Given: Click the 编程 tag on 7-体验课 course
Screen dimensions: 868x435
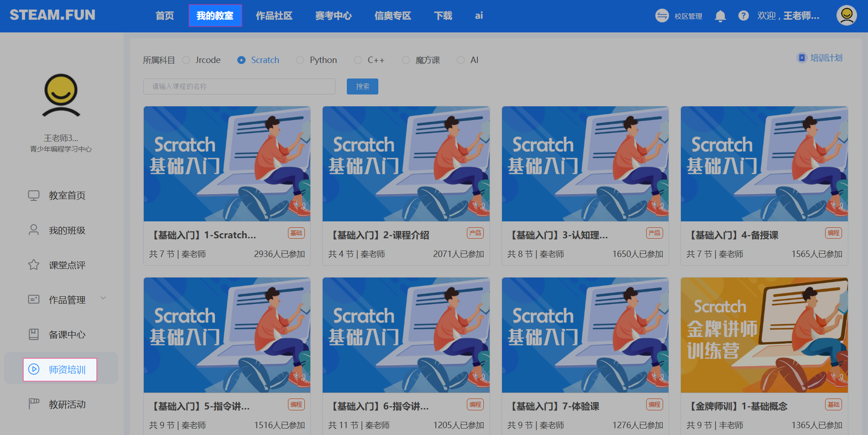Looking at the screenshot, I should coord(654,404).
